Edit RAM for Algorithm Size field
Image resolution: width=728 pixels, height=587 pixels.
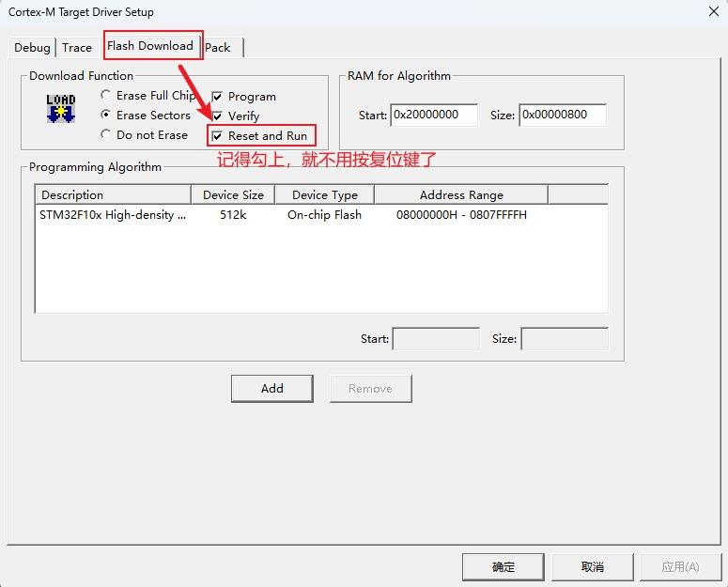tap(563, 115)
